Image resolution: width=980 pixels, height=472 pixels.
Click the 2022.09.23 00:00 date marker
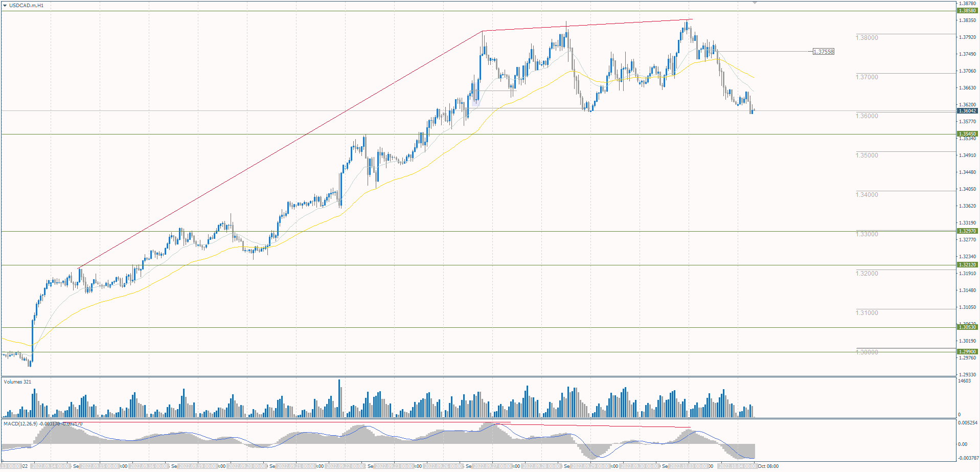click(394, 466)
